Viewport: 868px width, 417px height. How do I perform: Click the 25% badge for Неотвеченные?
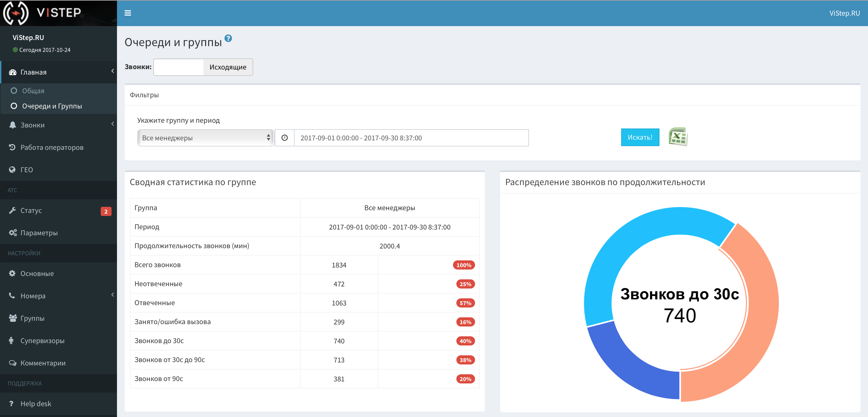coord(466,284)
